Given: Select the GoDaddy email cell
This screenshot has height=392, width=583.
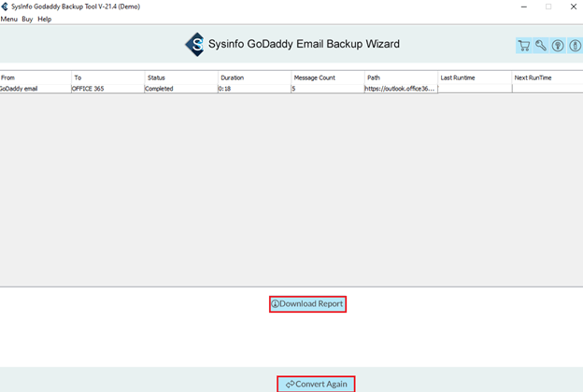Looking at the screenshot, I should [36, 89].
